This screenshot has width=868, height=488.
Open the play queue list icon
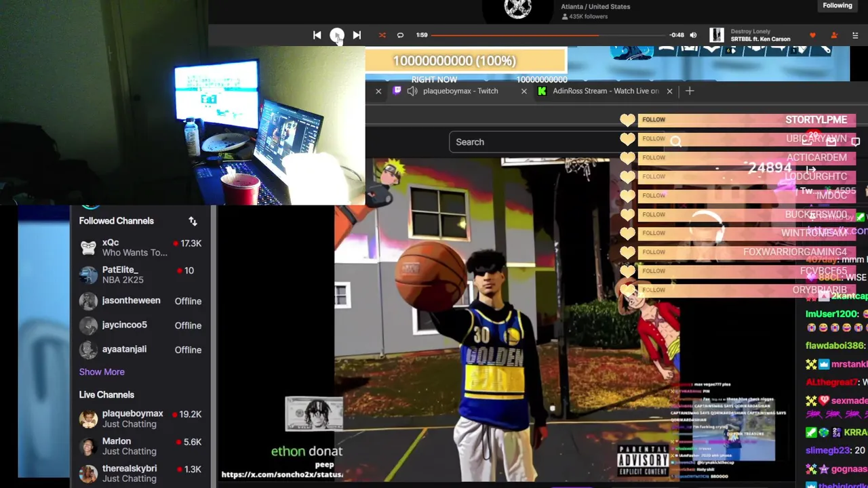click(x=856, y=35)
